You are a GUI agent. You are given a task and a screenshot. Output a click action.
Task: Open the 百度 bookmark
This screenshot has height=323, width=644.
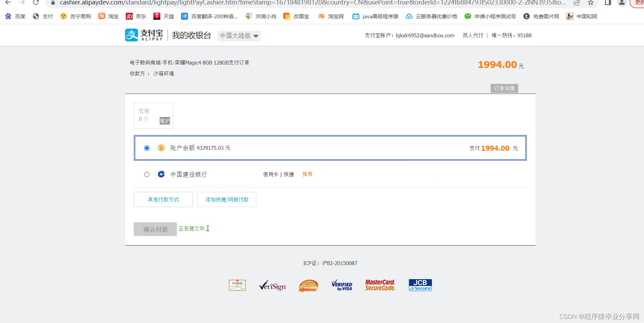pos(16,16)
